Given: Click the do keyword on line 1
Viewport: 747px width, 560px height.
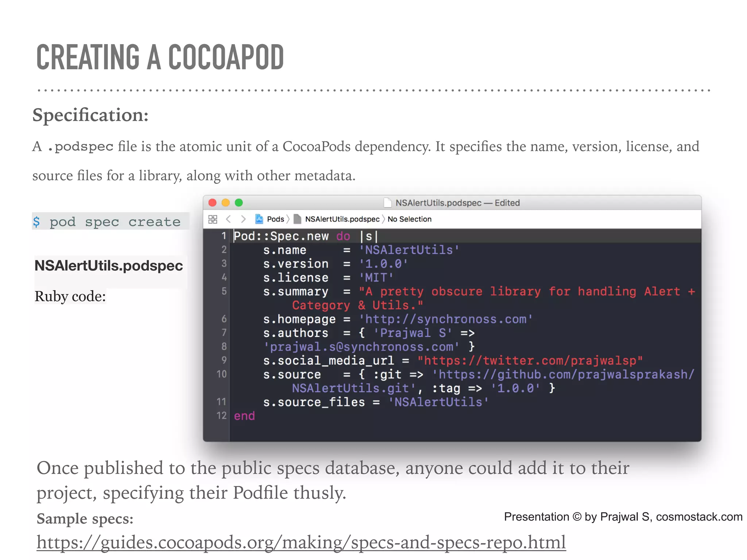Looking at the screenshot, I should point(343,236).
